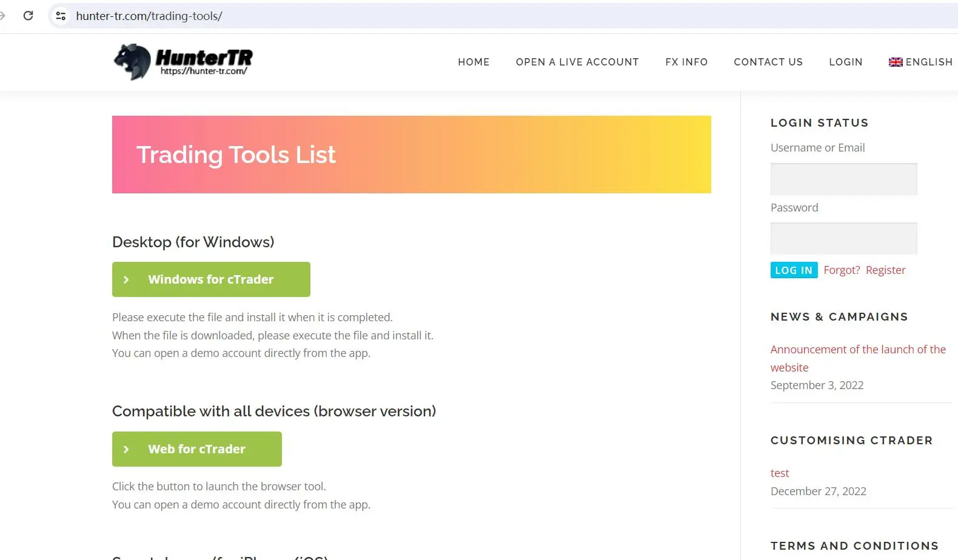
Task: Navigate to CONTACT US
Action: pos(768,62)
